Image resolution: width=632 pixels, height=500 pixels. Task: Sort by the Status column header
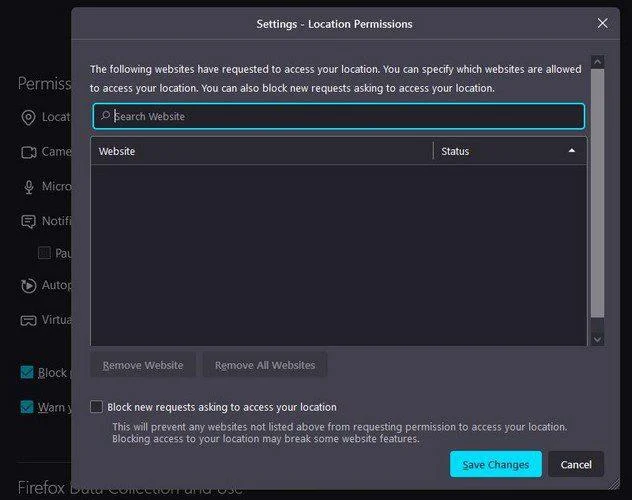(510, 151)
